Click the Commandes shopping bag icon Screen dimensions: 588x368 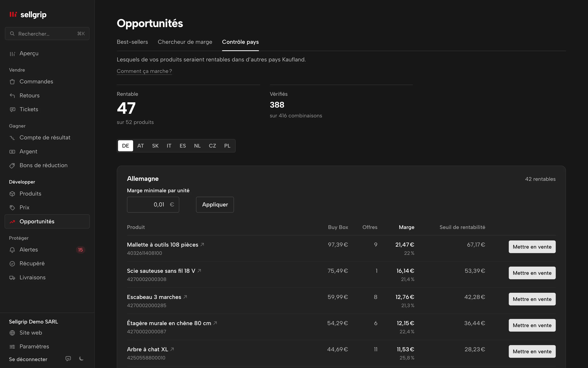12,82
